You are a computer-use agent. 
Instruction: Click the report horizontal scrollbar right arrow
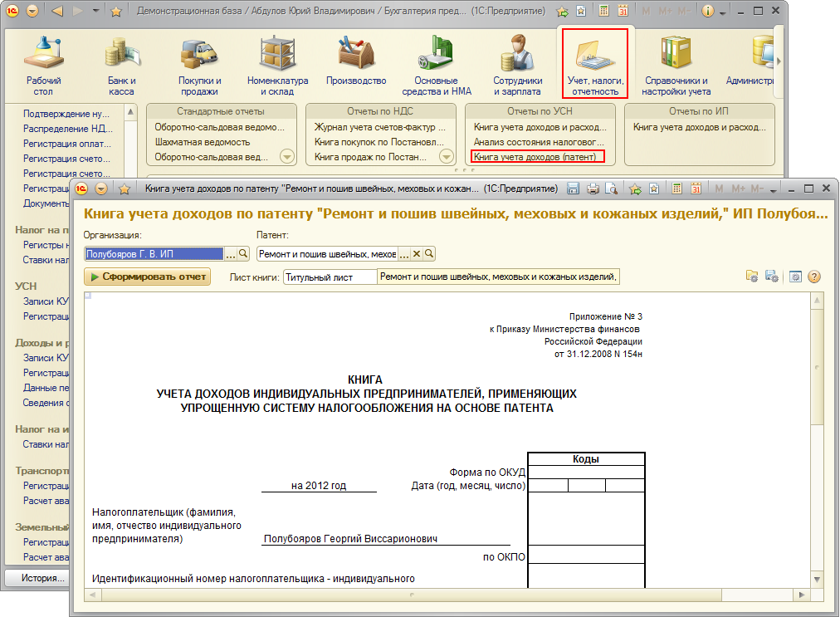[x=802, y=595]
